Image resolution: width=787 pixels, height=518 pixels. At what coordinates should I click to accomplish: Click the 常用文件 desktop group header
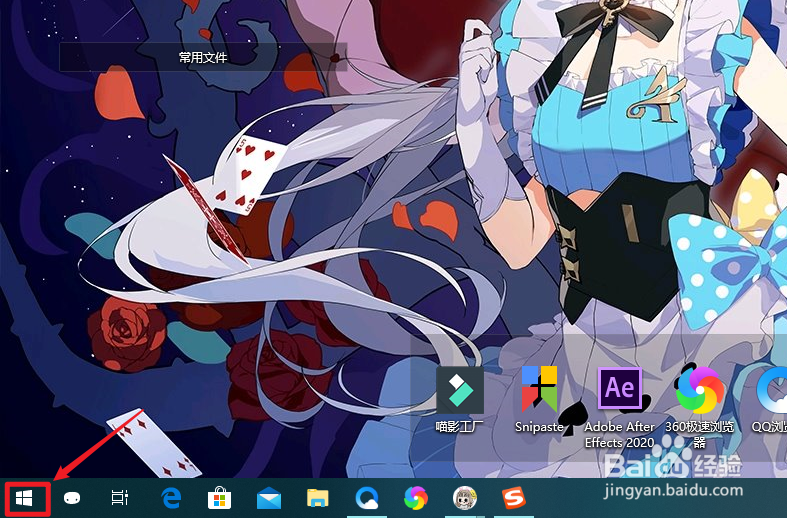203,57
